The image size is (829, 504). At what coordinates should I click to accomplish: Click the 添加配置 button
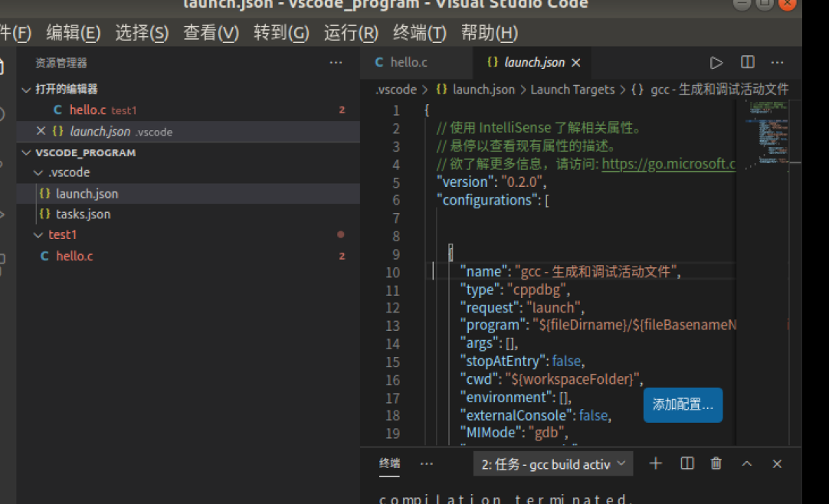[x=682, y=405]
